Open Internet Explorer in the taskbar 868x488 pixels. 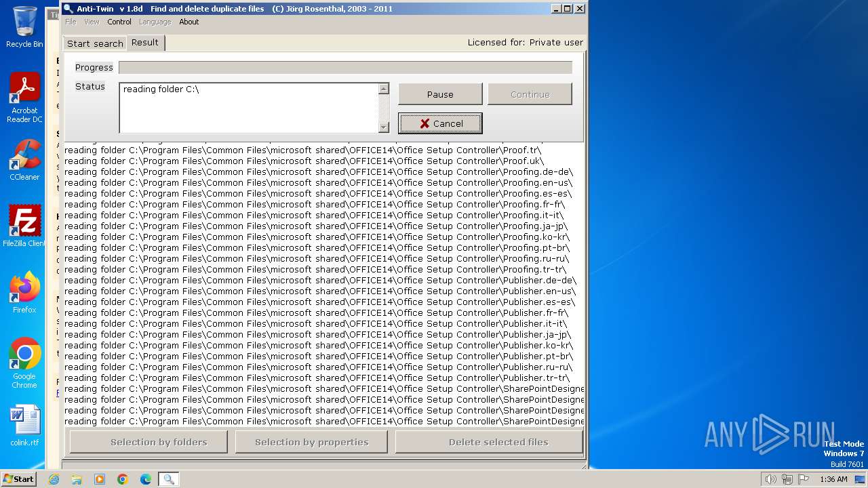point(54,479)
